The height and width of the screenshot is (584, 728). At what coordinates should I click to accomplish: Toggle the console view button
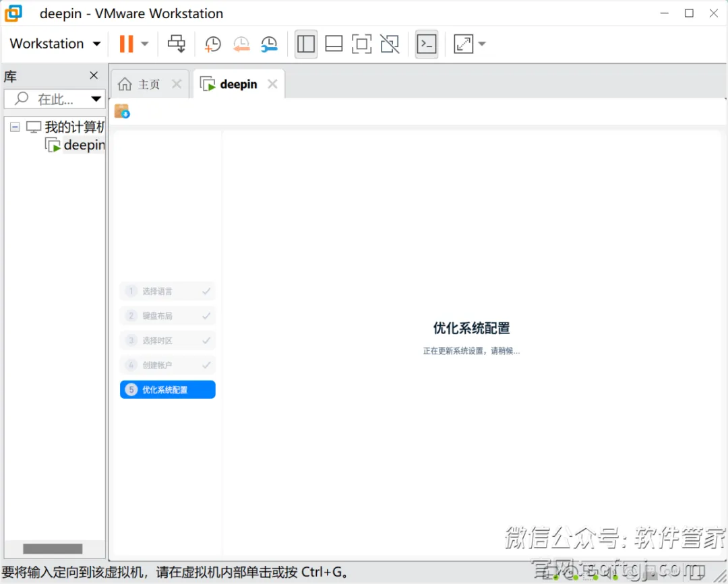tap(427, 44)
